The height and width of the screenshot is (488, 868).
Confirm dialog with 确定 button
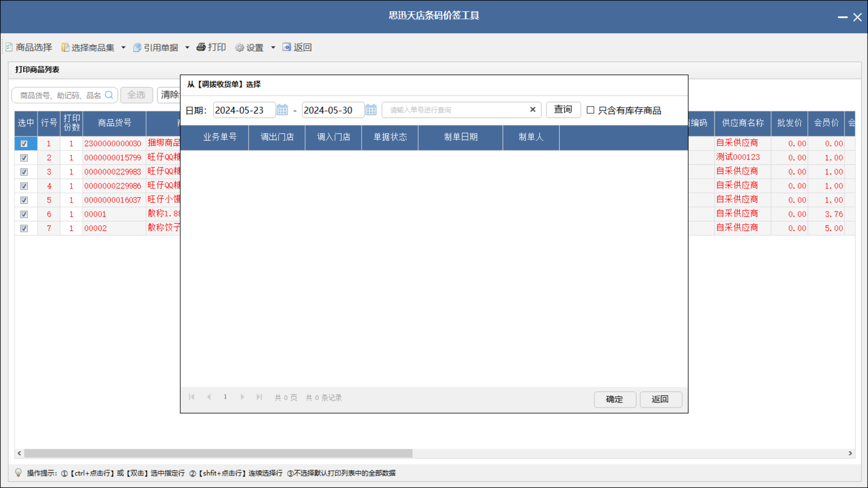coord(615,399)
